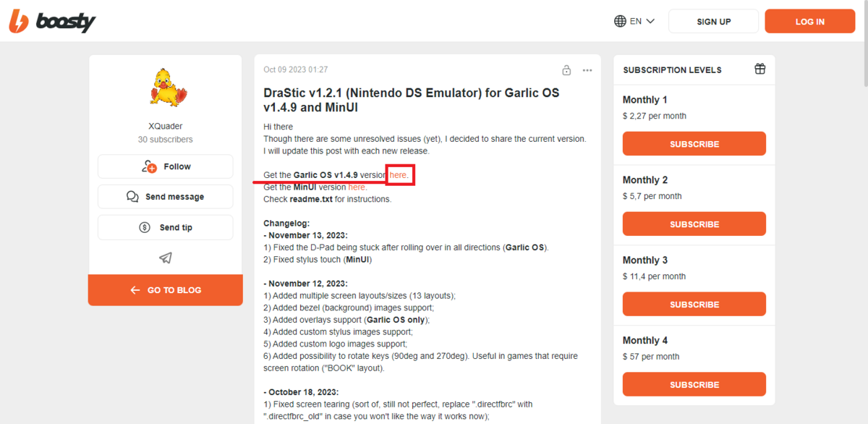Click the post lock icon
This screenshot has width=868, height=424.
tap(566, 70)
